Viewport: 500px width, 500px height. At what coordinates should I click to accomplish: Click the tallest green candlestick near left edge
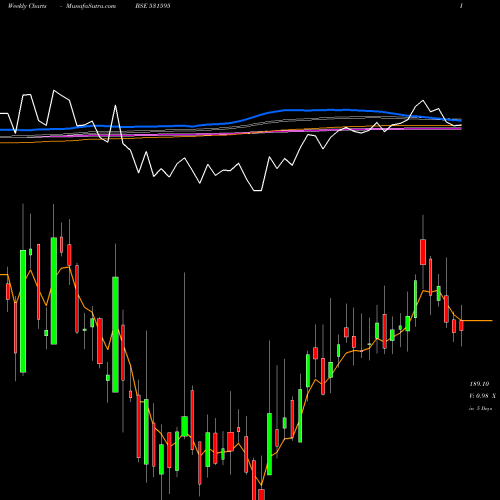point(23,311)
